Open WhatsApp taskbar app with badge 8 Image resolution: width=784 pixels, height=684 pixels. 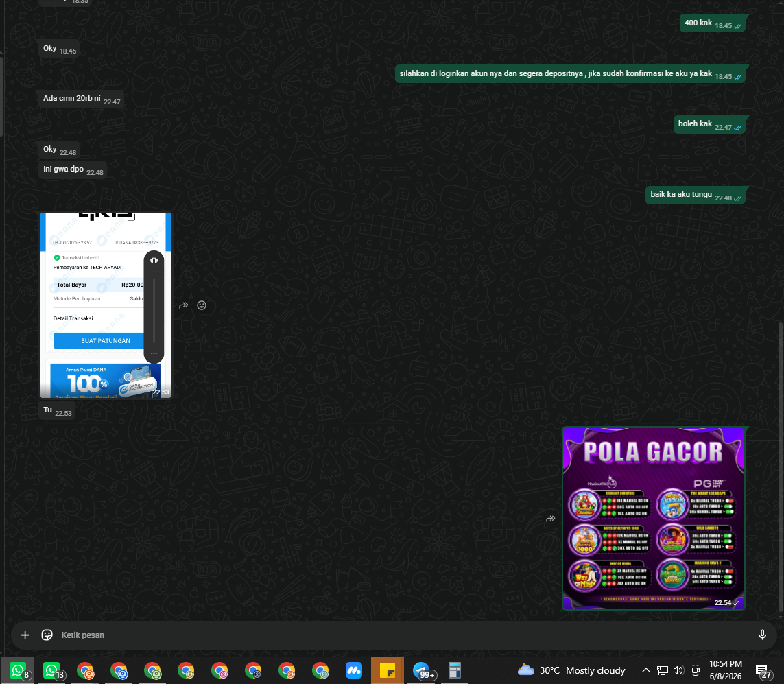point(18,670)
